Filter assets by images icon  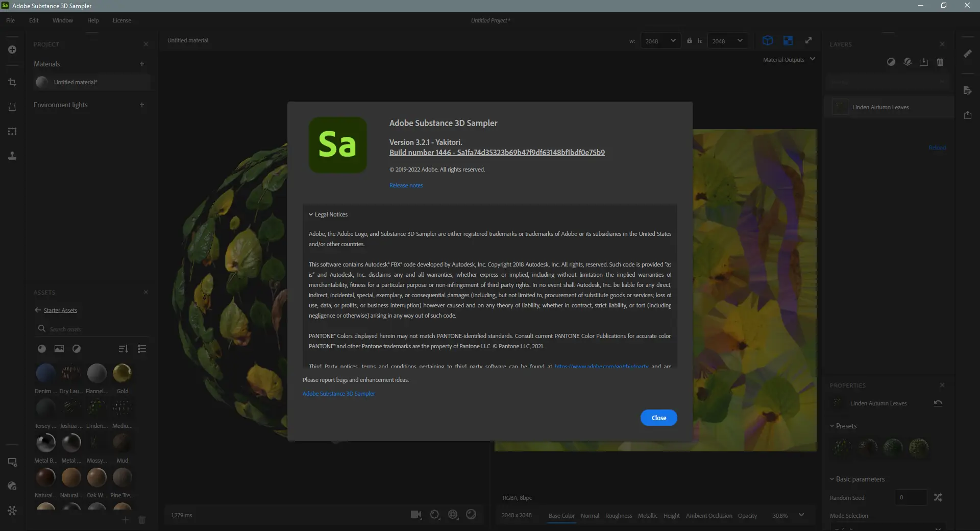tap(59, 349)
